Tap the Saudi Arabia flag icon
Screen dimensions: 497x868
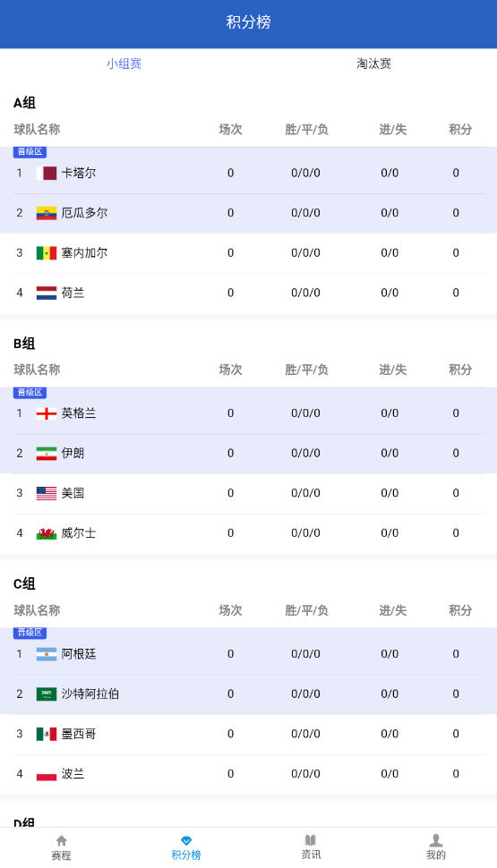pyautogui.click(x=47, y=694)
